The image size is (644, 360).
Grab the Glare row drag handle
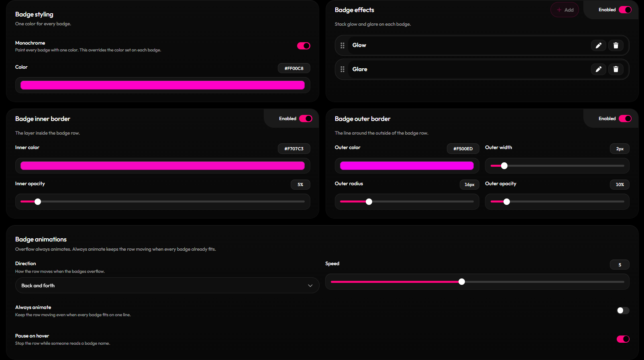coord(342,70)
